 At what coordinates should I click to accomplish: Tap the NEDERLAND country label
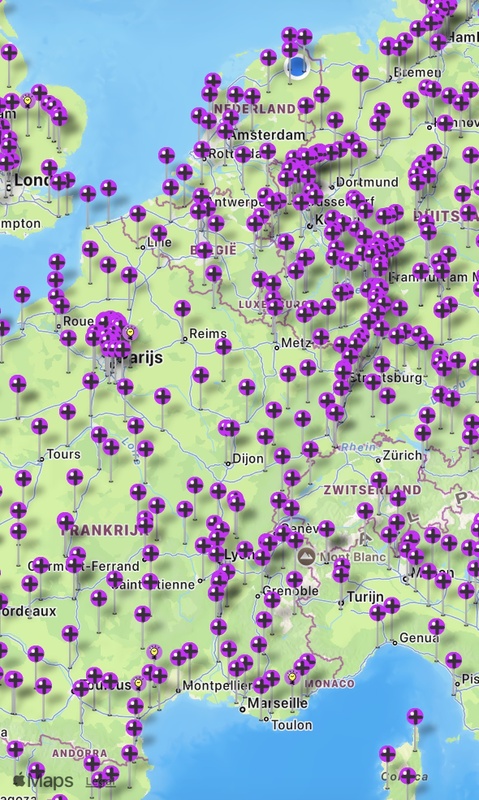(255, 109)
